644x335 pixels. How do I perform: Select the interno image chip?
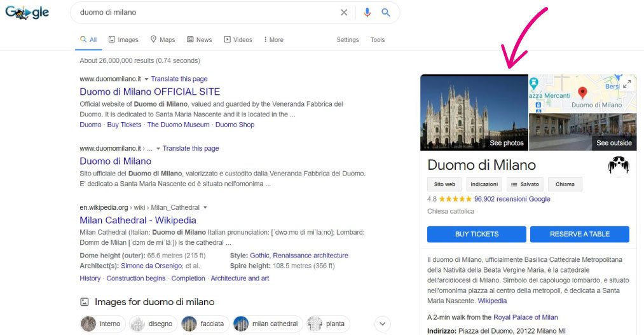click(x=102, y=324)
